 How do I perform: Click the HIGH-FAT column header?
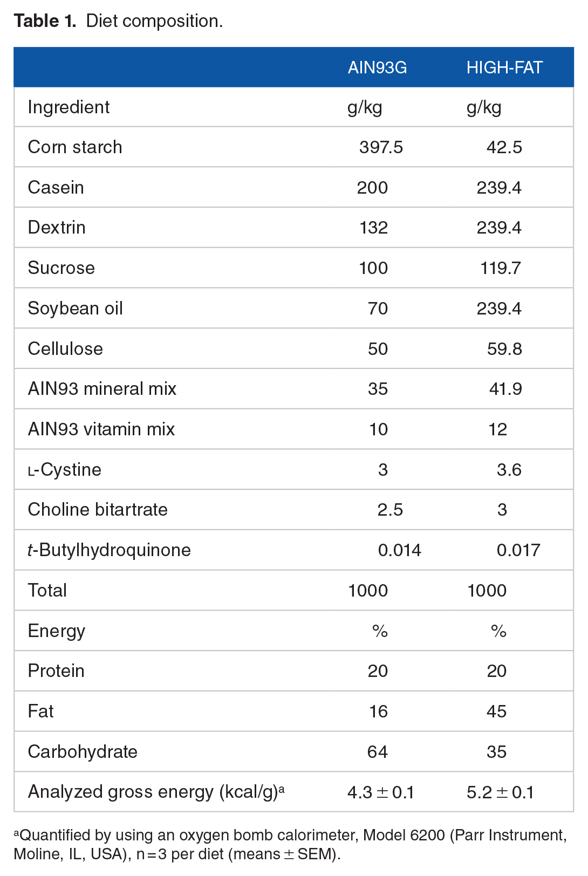point(504,67)
